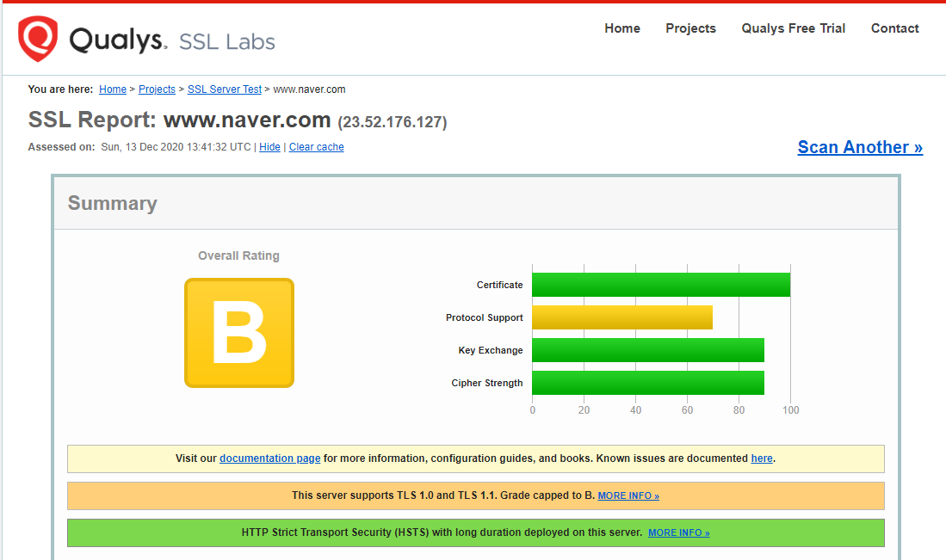The image size is (946, 560).
Task: Click the Qualys shield logo icon
Action: point(38,40)
